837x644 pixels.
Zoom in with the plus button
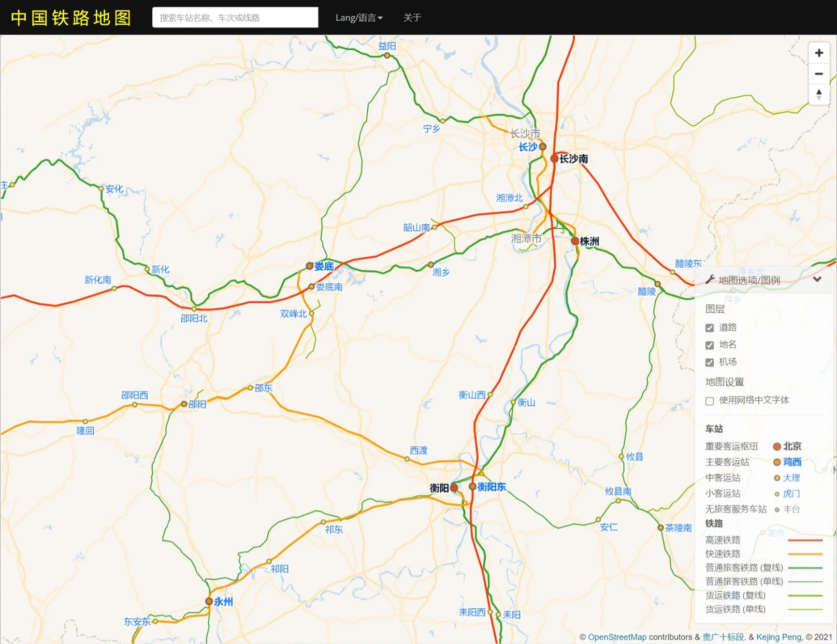819,53
